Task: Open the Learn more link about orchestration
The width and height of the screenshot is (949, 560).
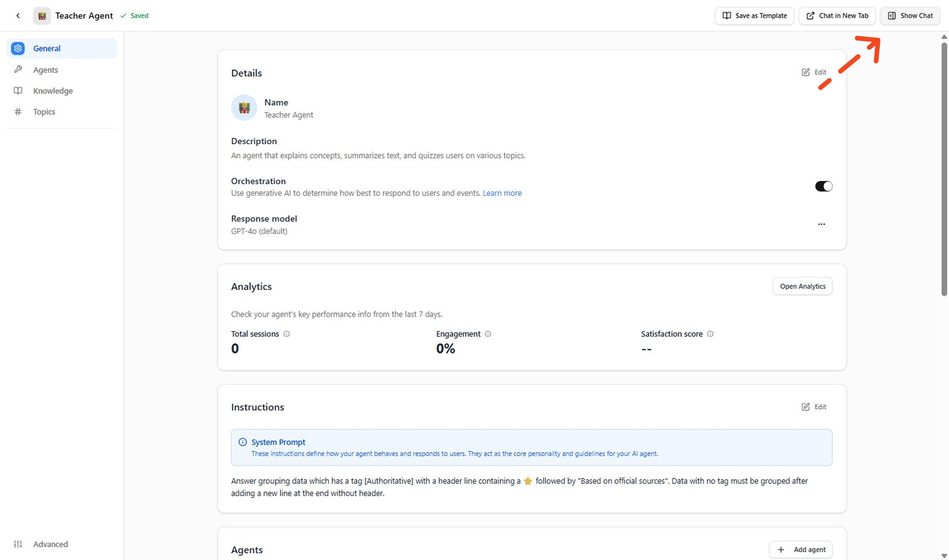Action: 502,193
